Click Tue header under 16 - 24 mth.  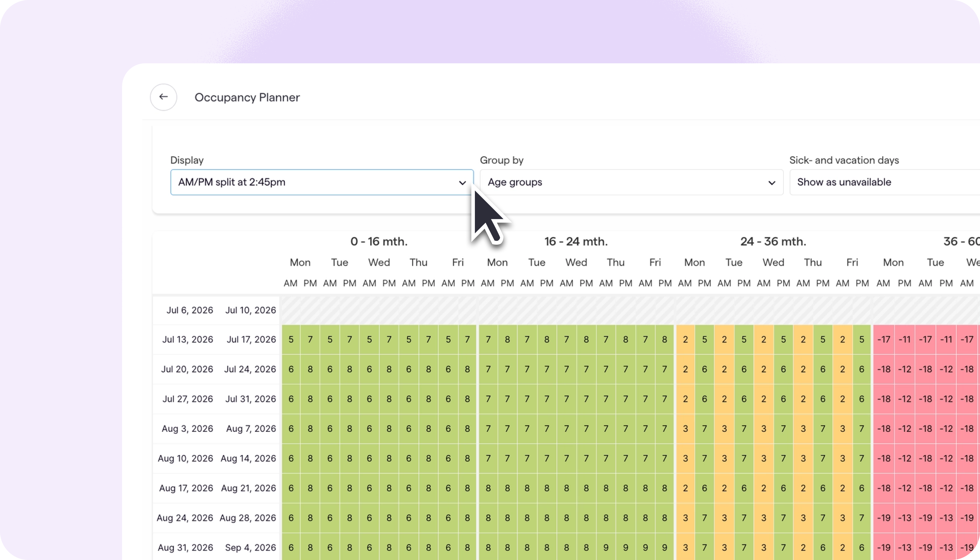tap(537, 262)
